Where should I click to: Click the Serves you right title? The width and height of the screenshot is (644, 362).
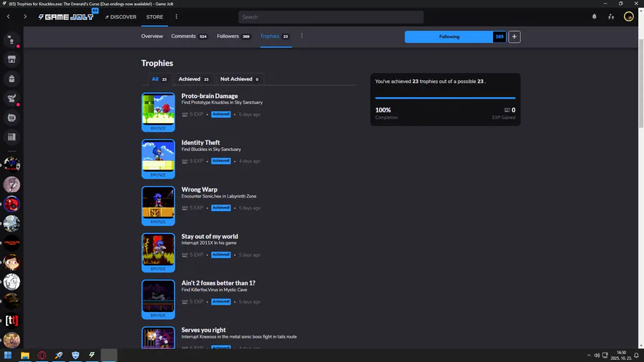click(203, 330)
